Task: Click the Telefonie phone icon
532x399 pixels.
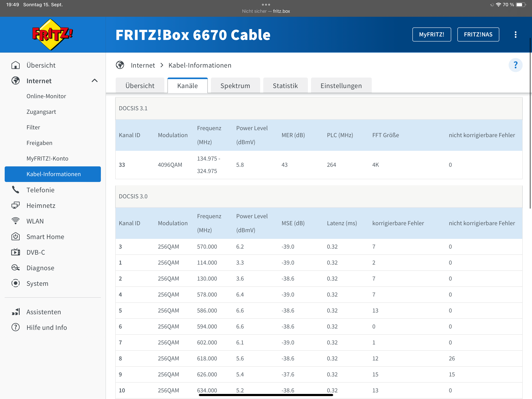Action: pyautogui.click(x=16, y=190)
